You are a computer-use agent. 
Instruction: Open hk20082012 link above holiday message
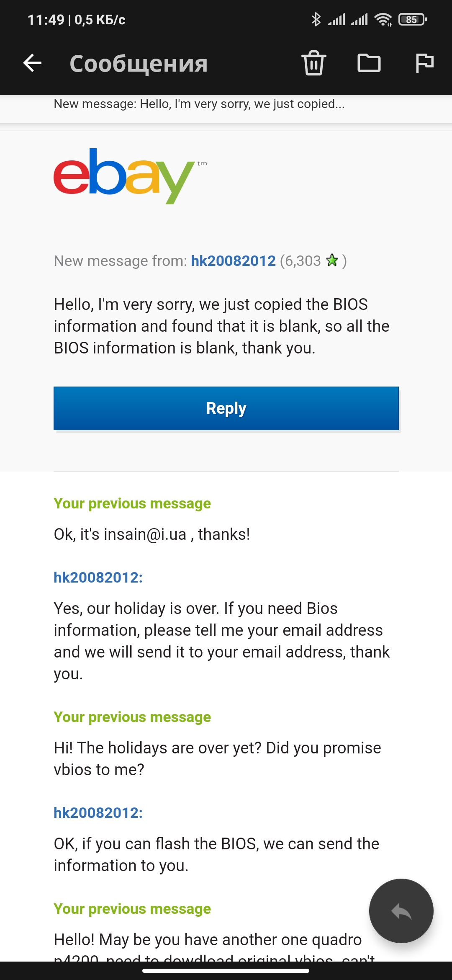pos(98,578)
